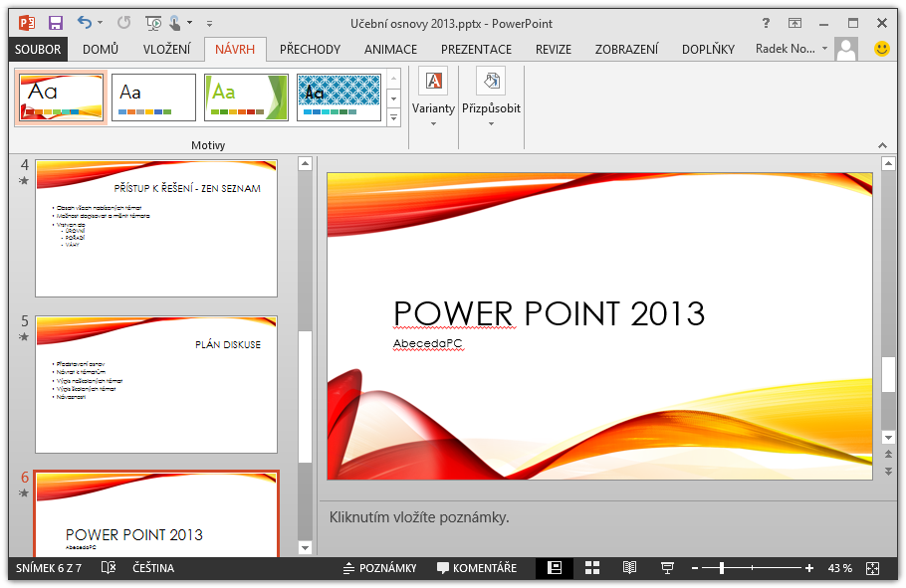
Task: Switch to the ANIMACE tab
Action: [390, 49]
